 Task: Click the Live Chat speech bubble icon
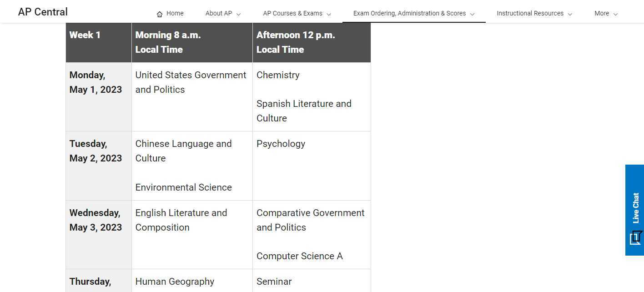pos(635,238)
